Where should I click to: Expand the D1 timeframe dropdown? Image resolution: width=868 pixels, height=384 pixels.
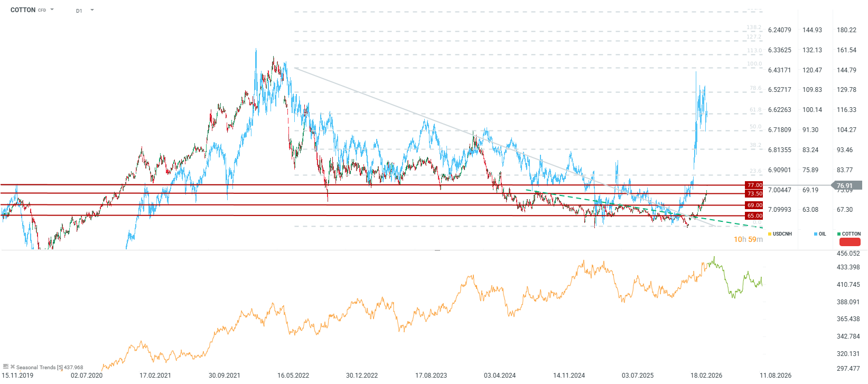tap(92, 10)
